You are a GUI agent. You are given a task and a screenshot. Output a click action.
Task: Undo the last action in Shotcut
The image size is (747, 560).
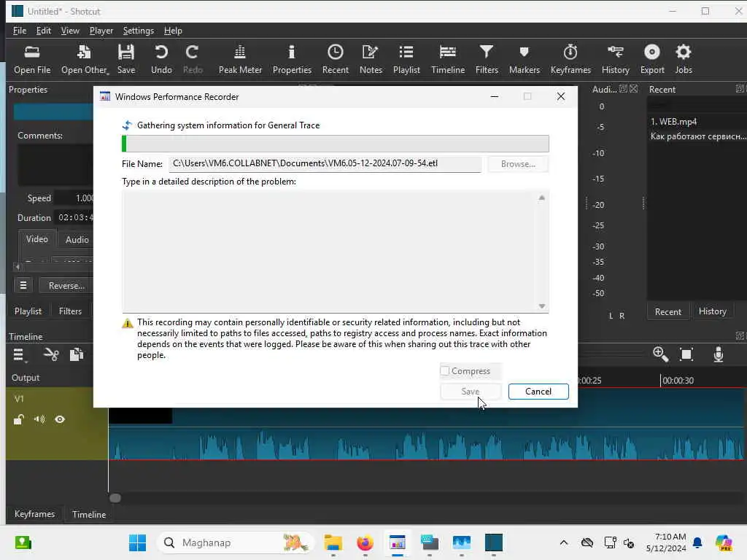(161, 59)
